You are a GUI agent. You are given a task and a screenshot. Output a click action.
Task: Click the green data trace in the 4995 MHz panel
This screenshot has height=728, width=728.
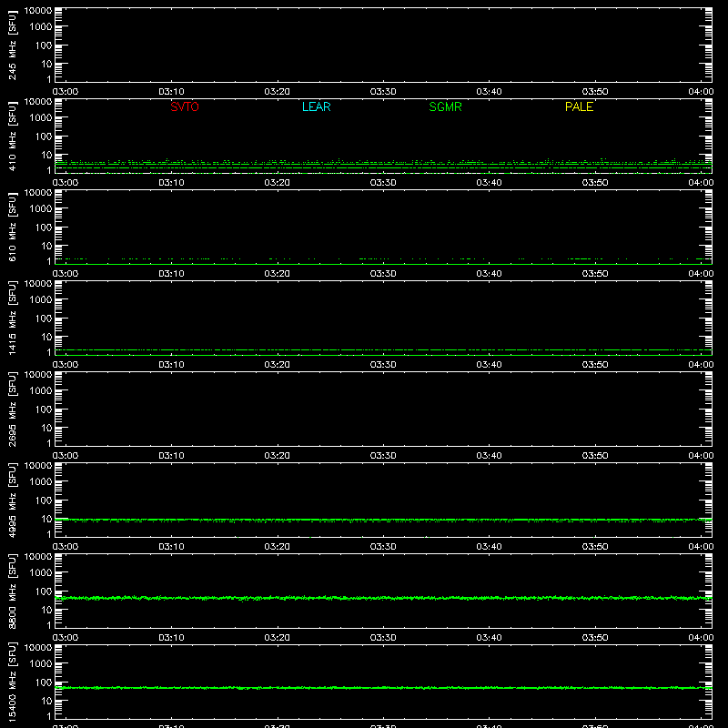click(x=383, y=520)
